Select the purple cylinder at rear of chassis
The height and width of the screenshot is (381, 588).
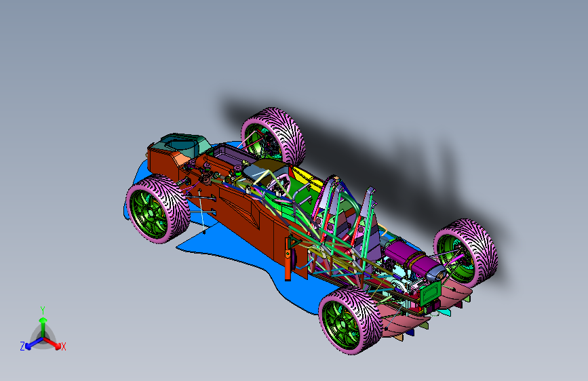(410, 257)
